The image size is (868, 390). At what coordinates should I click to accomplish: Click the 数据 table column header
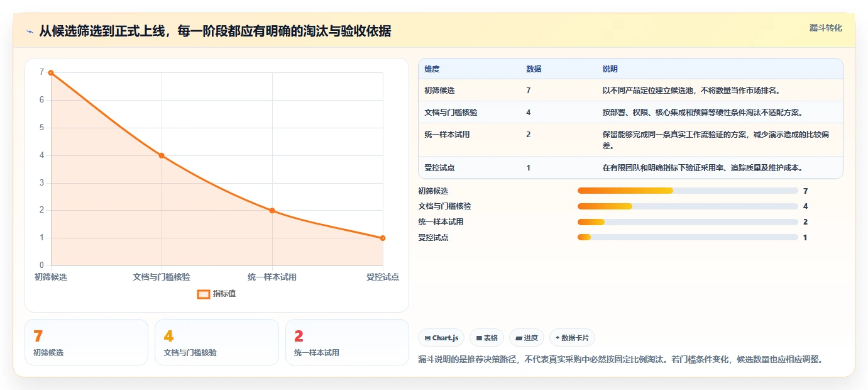click(x=534, y=69)
